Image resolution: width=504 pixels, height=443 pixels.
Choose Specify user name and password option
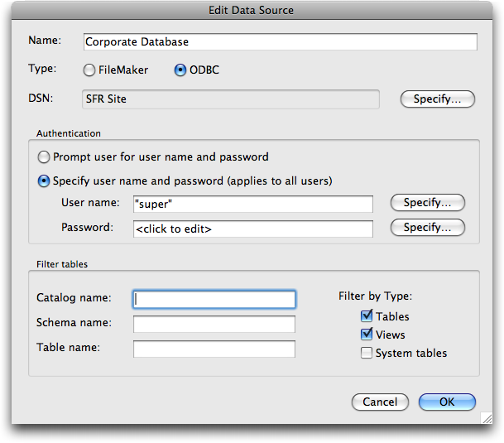point(44,181)
